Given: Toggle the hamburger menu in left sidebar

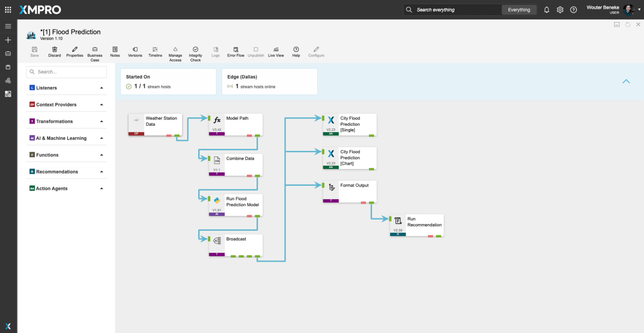Looking at the screenshot, I should (x=8, y=26).
